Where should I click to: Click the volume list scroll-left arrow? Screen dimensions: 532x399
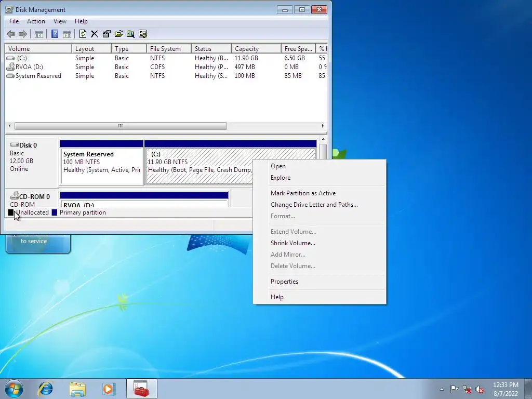coord(9,126)
